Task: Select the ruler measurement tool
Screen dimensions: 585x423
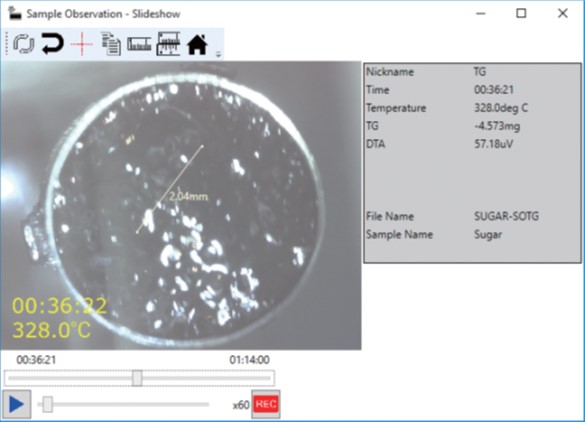Action: click(x=139, y=44)
